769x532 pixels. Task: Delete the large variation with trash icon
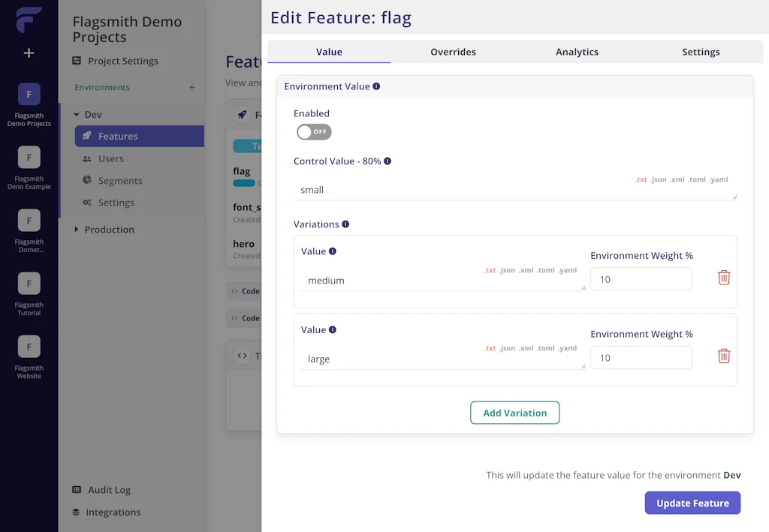pos(723,356)
